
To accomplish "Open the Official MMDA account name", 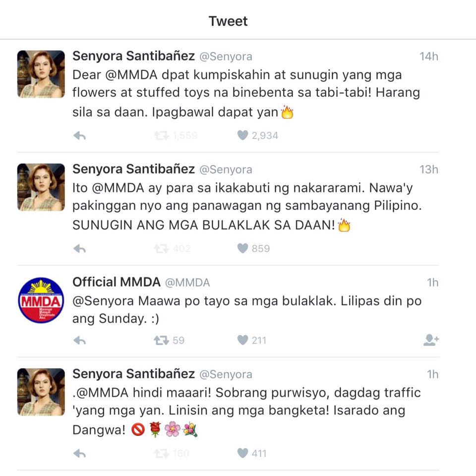I will (116, 282).
